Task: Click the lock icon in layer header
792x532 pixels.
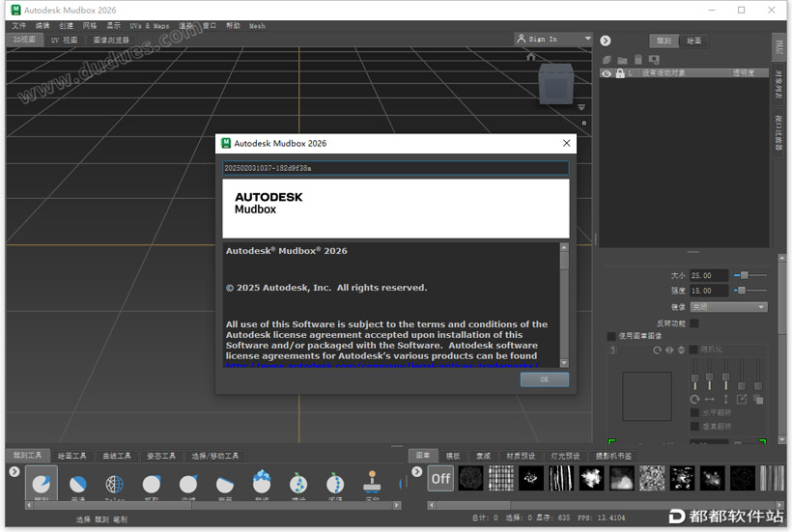Action: pos(620,73)
